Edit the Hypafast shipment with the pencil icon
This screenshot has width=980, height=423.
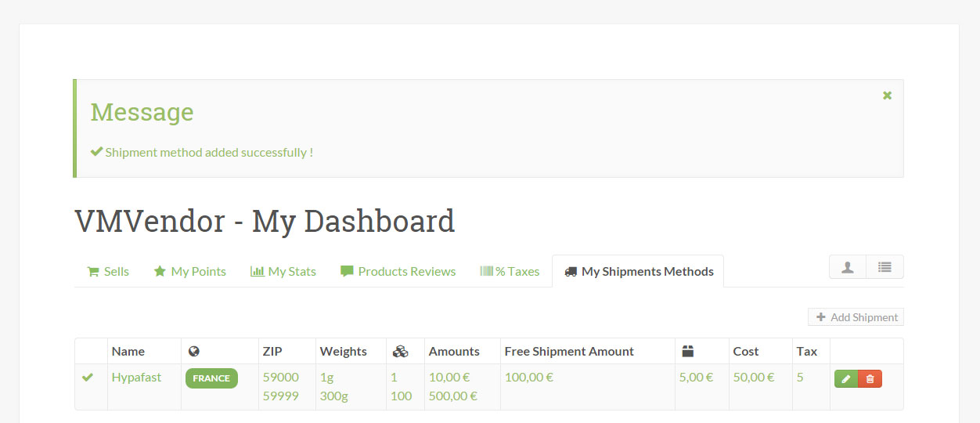[846, 379]
